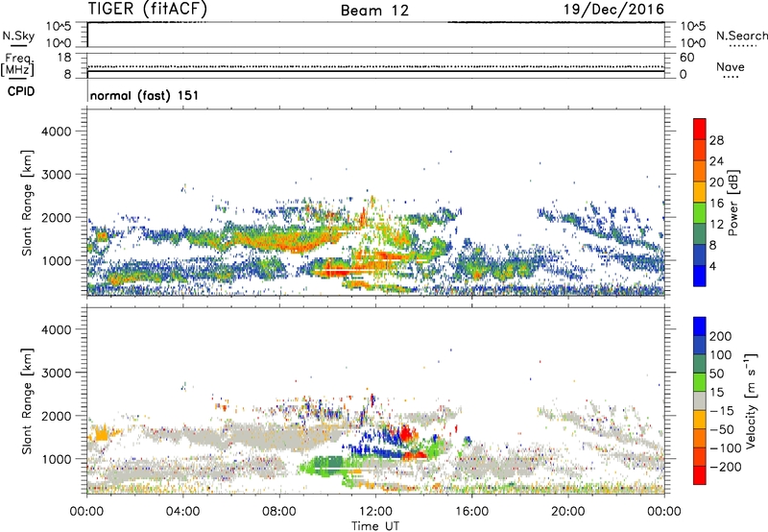This screenshot has width=768, height=532.
Task: Click the dotted Nave trace in frequency panel
Action: (375, 66)
